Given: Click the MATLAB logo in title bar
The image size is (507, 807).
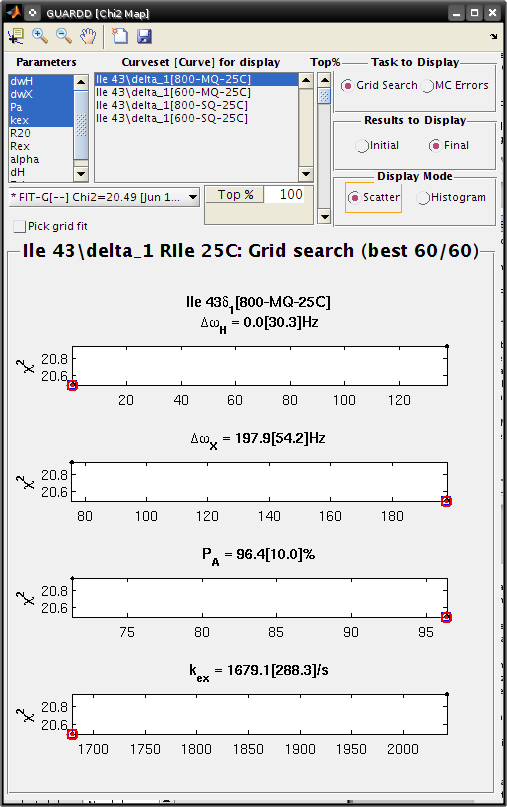Looking at the screenshot, I should click(14, 12).
